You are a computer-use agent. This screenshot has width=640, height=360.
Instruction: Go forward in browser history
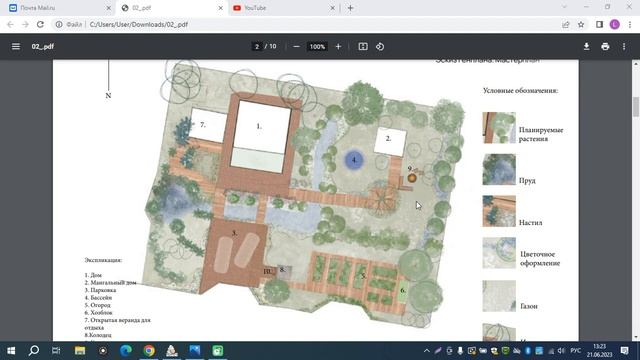tap(25, 24)
